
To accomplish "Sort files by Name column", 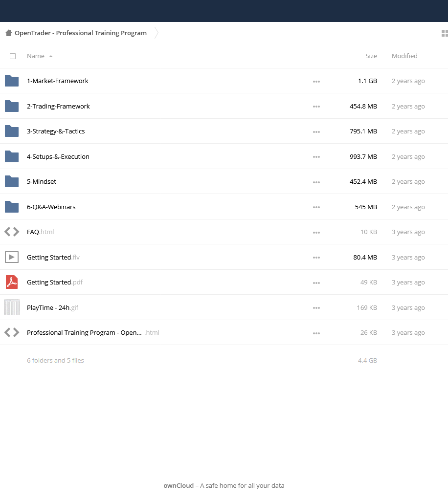I will coord(35,56).
